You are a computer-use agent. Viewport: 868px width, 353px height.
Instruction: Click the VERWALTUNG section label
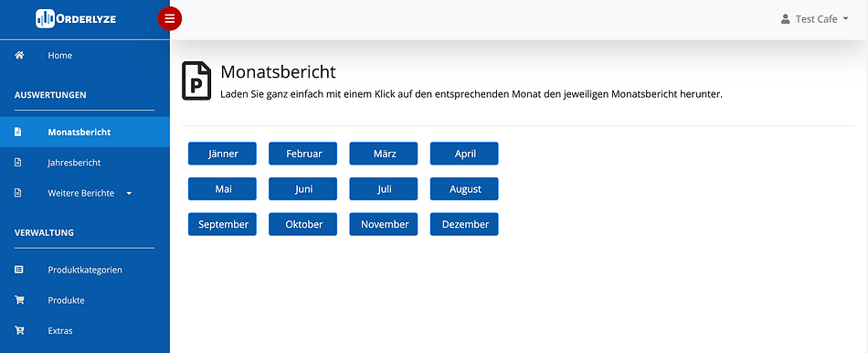point(44,233)
